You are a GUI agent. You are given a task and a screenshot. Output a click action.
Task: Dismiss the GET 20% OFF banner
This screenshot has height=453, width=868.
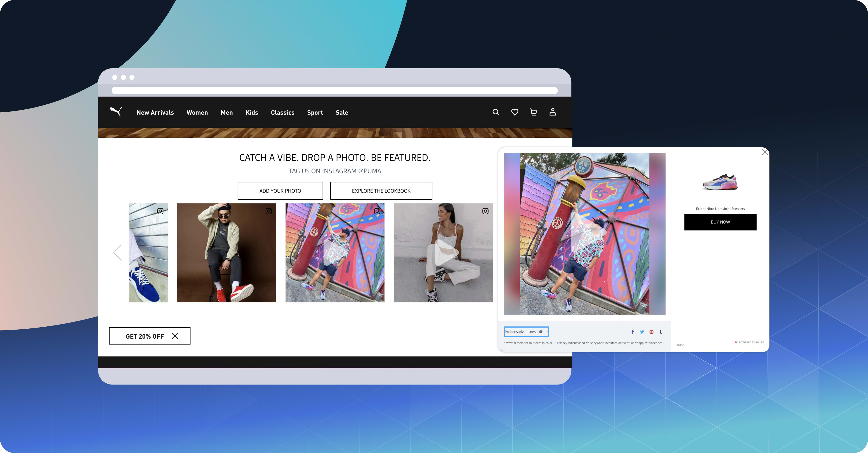point(176,336)
